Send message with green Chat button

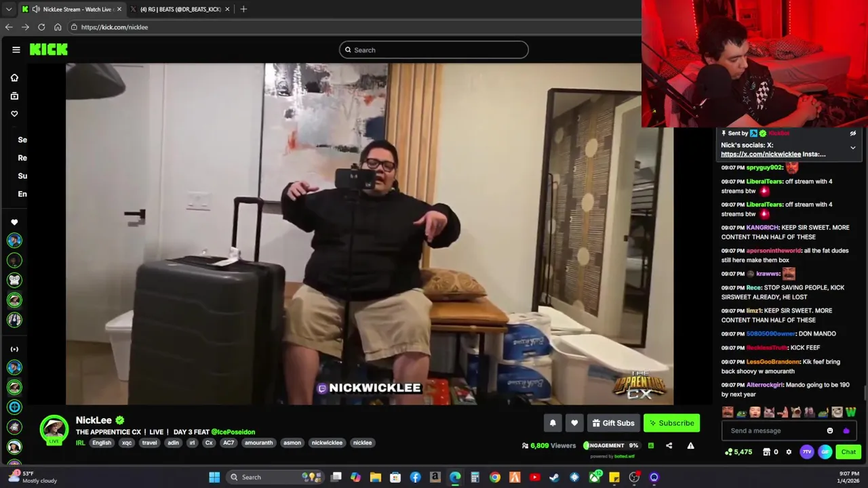point(848,452)
